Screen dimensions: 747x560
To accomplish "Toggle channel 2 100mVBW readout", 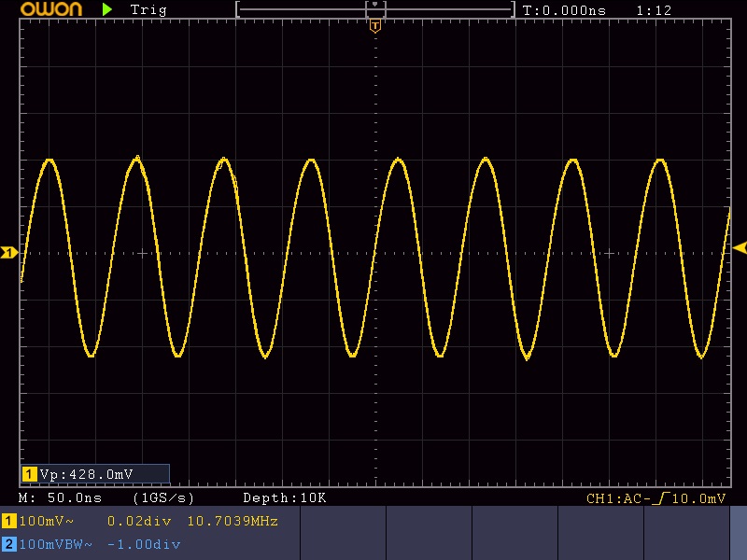I will [51, 544].
